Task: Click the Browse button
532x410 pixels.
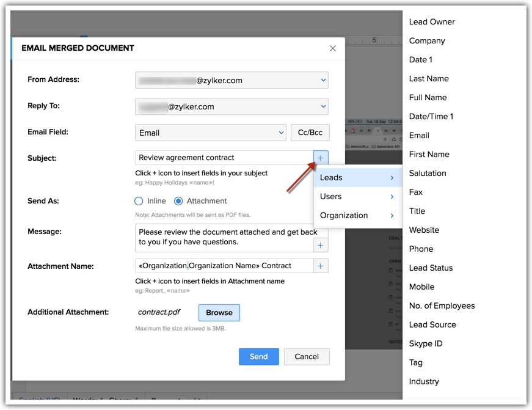Action: pos(219,313)
